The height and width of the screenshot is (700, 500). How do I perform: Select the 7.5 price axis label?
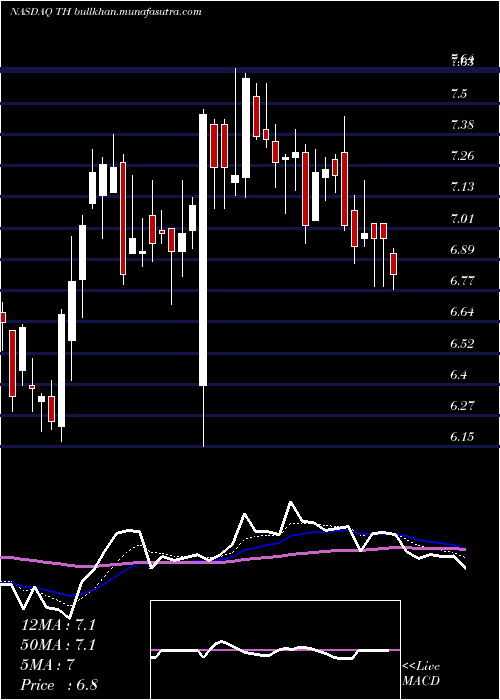459,93
